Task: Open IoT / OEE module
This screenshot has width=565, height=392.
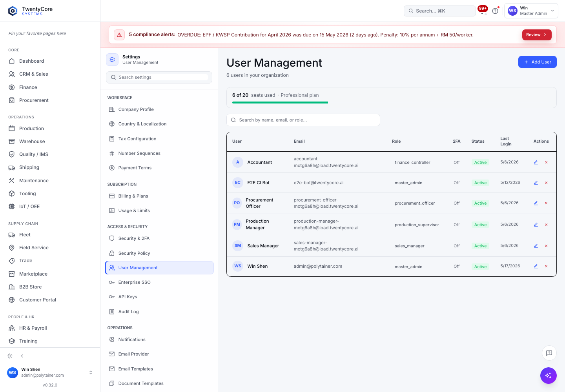Action: click(x=50, y=207)
